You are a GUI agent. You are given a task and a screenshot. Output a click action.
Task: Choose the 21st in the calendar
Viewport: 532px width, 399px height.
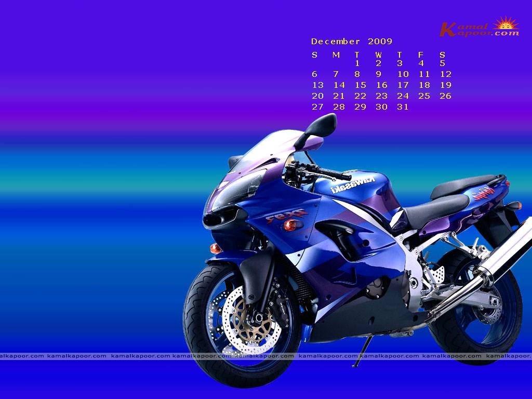point(339,96)
